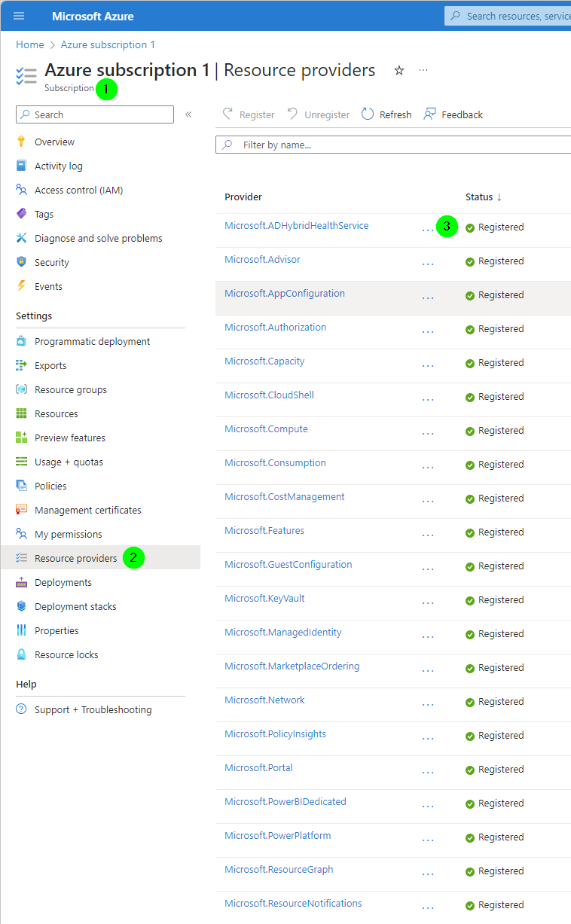Click the Tags icon in the sidebar

click(21, 214)
